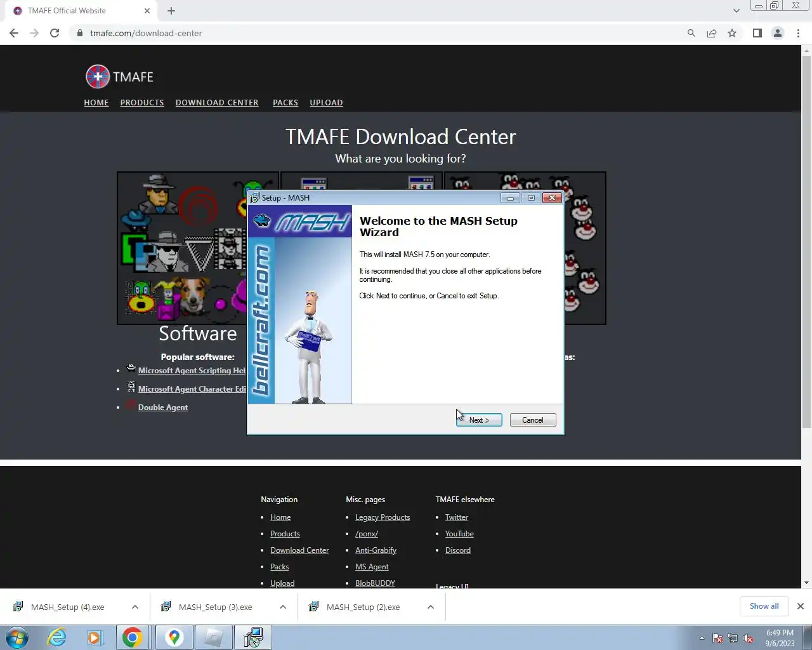Screen dimensions: 812x650
Task: Open Chrome's three-dot menu
Action: pos(798,33)
